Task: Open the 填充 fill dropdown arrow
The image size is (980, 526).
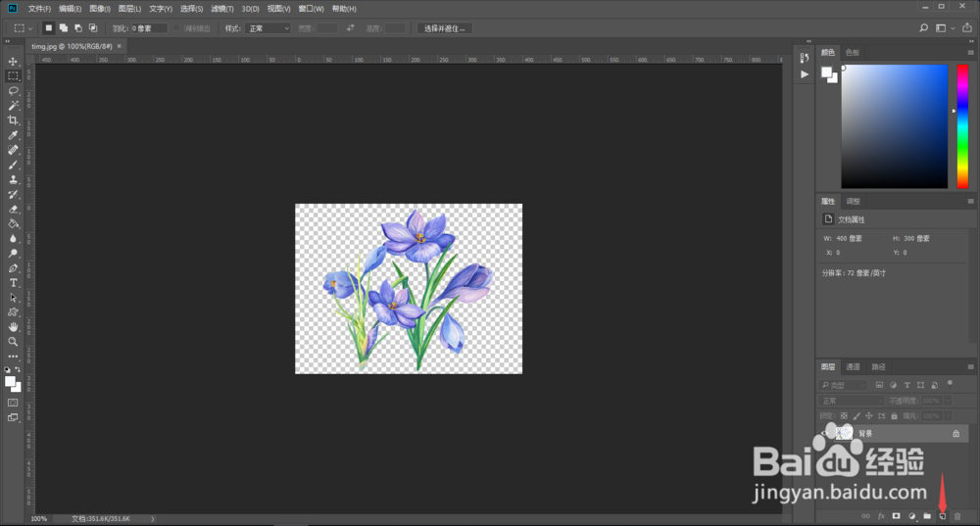Action: coord(948,416)
